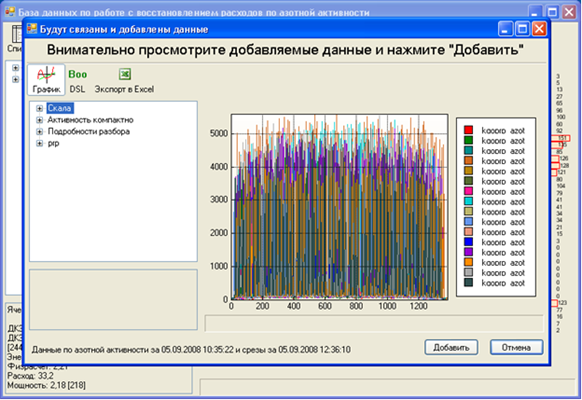
Task: Click inside the bar chart plot area
Action: [x=339, y=207]
